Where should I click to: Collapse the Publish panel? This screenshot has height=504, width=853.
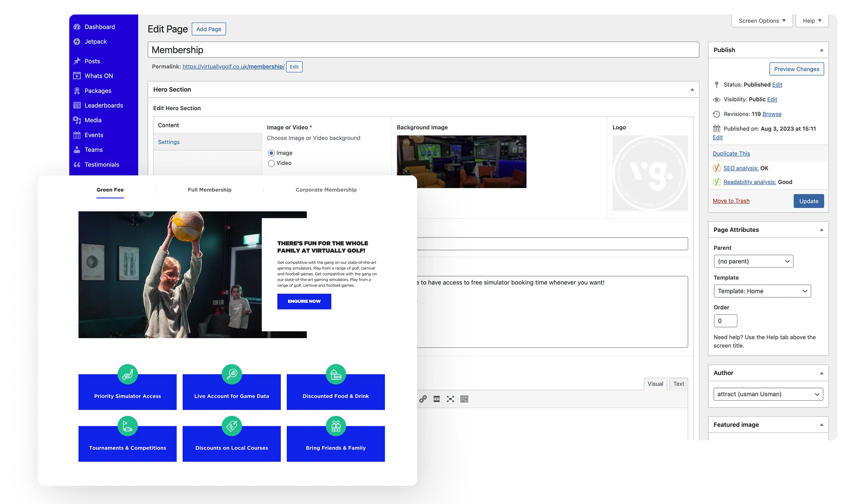821,50
